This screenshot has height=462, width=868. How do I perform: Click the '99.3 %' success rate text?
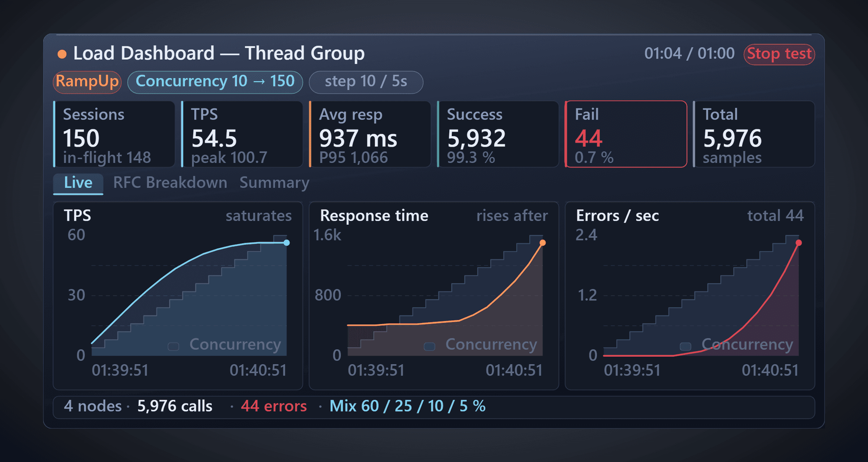coord(471,158)
